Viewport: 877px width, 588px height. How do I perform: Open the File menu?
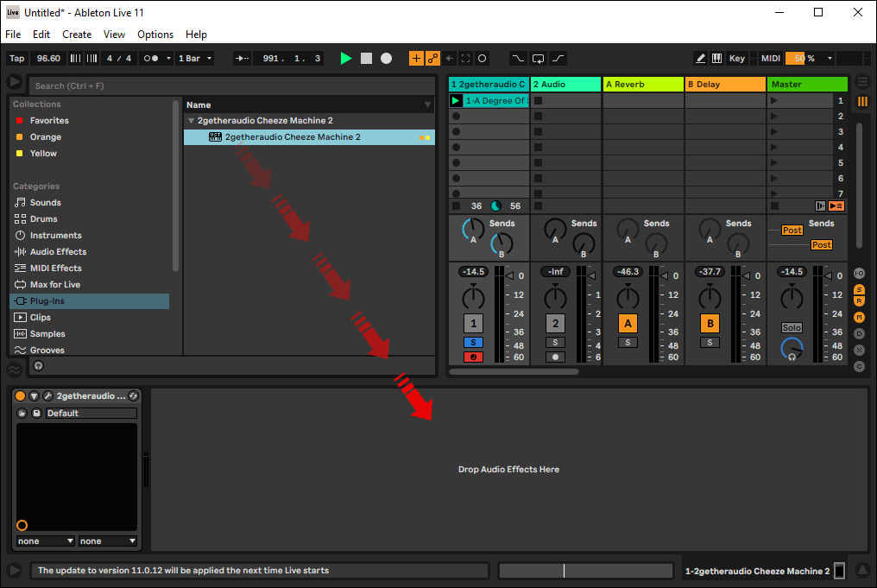pos(13,35)
